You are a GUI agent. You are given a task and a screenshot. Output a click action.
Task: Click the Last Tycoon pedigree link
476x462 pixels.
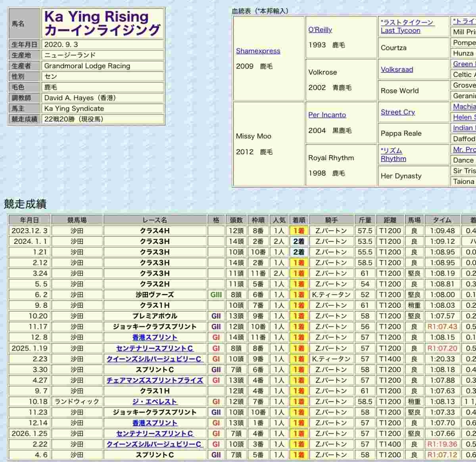coord(401,31)
